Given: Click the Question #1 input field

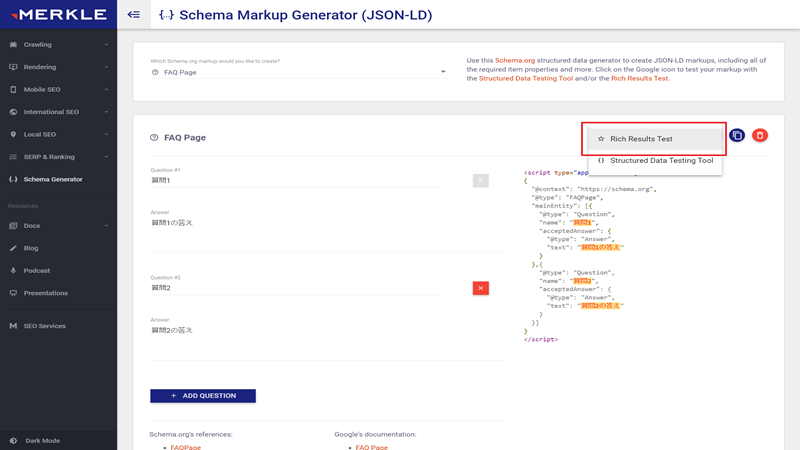Looking at the screenshot, I should 295,181.
